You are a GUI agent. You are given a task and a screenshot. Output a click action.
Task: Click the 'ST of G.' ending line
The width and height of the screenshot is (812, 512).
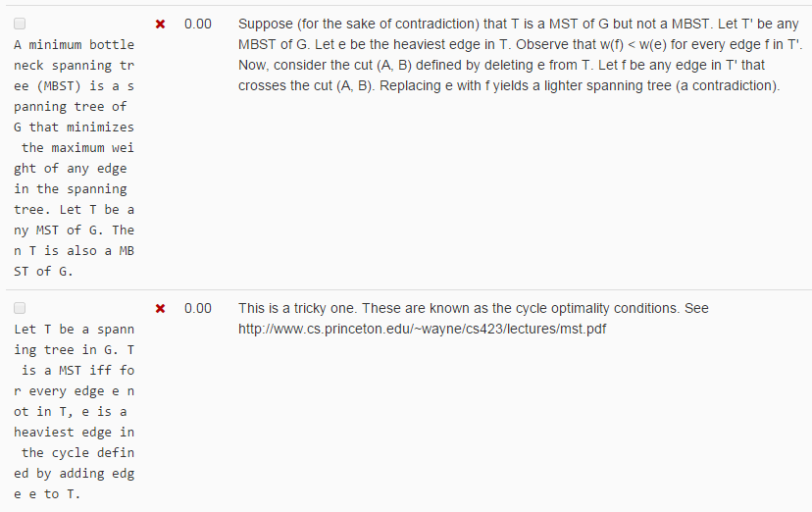(43, 272)
